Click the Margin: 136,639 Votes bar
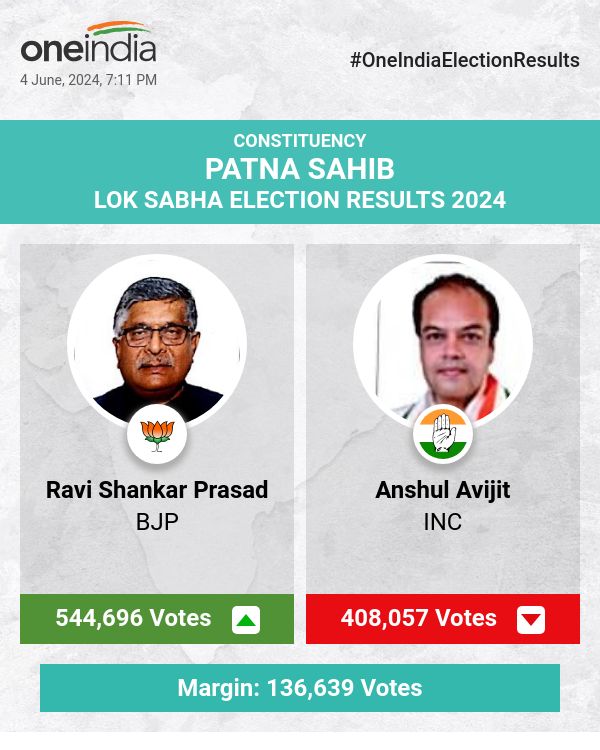The image size is (600, 750). click(x=300, y=688)
